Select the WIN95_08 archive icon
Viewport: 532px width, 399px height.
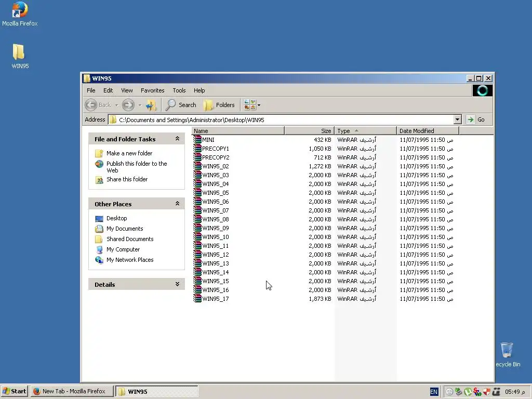(197, 219)
